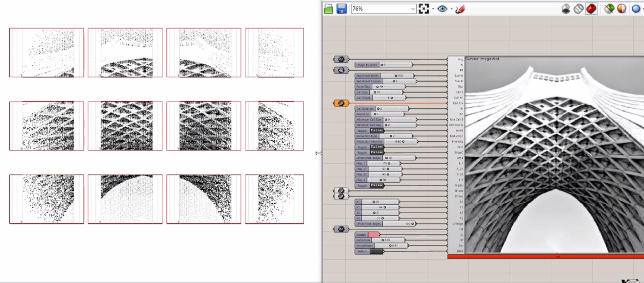Expand the eye preview options arrow
The height and width of the screenshot is (283, 644).
pos(451,9)
